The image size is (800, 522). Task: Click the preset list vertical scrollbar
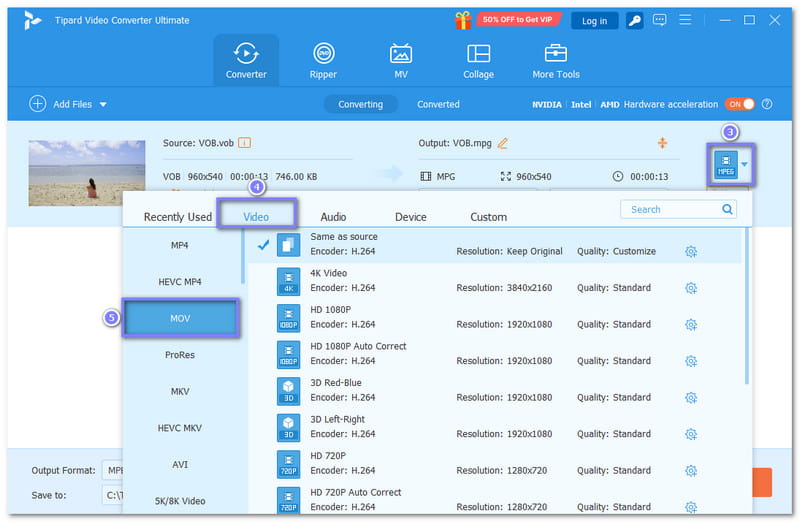click(x=746, y=306)
